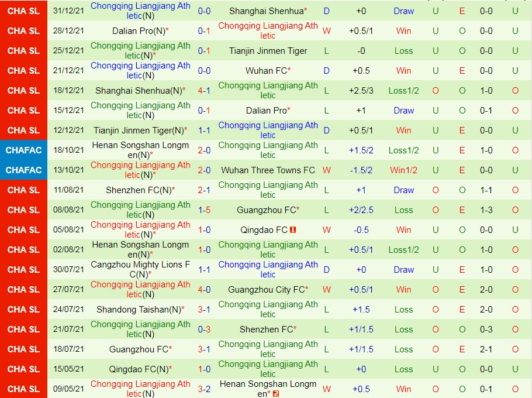This screenshot has width=532, height=398.
Task: Click the -0.5 handicap in Qingdao FC row
Action: point(361,230)
